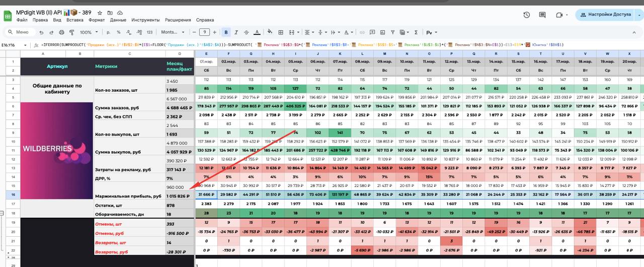Open the Google Sheets home icon

(8, 16)
